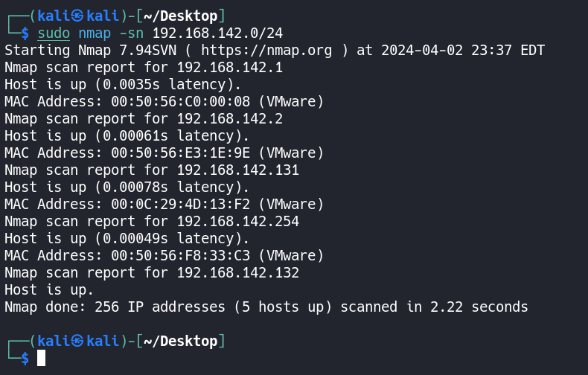Click the nmap command in the top prompt
Image resolution: width=588 pixels, height=375 pixels.
pos(95,33)
